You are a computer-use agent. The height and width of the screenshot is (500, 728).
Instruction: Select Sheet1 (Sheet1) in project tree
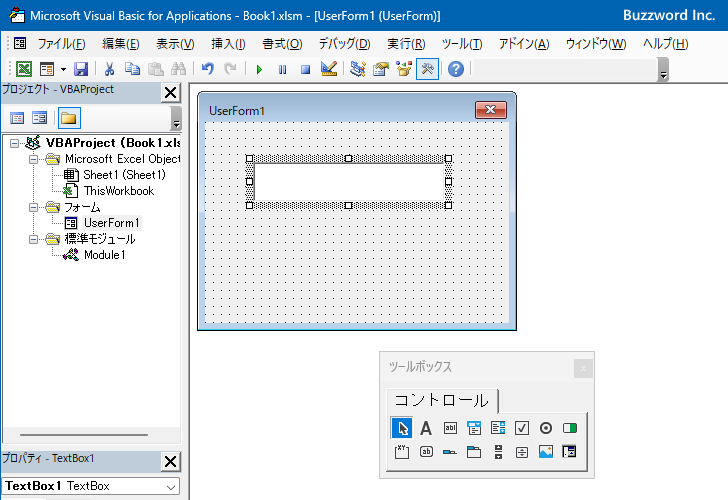click(124, 175)
